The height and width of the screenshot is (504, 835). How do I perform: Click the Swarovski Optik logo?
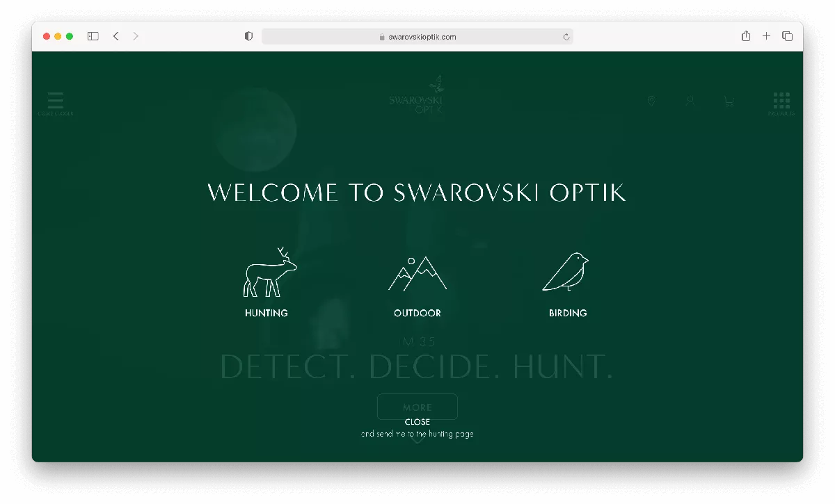pos(417,95)
